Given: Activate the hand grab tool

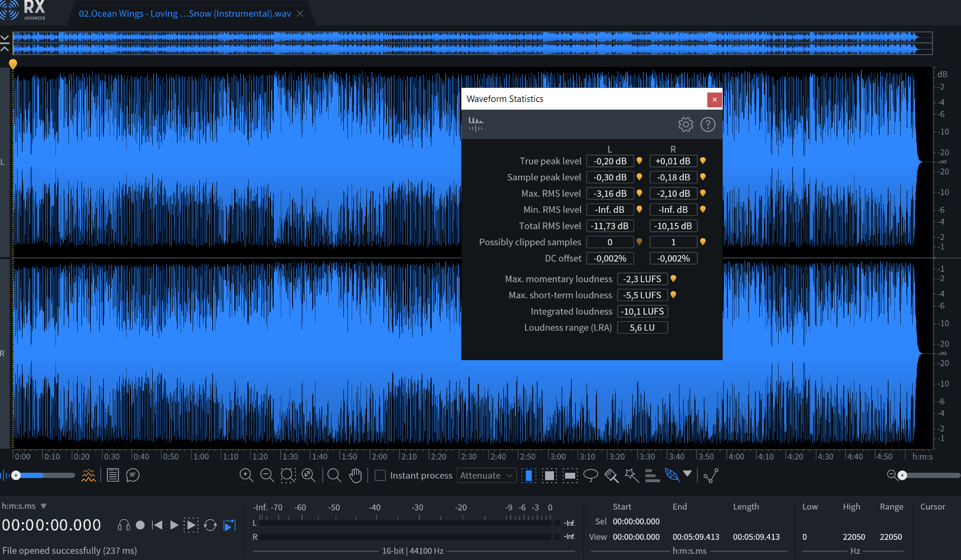Looking at the screenshot, I should coord(355,475).
